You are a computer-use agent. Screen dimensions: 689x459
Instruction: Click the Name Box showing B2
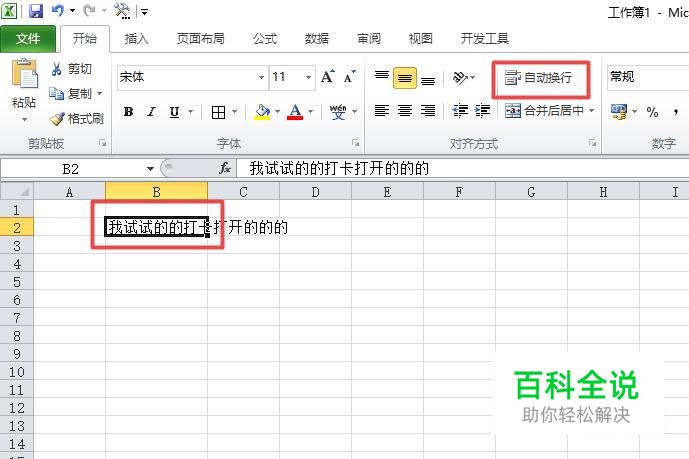point(72,169)
